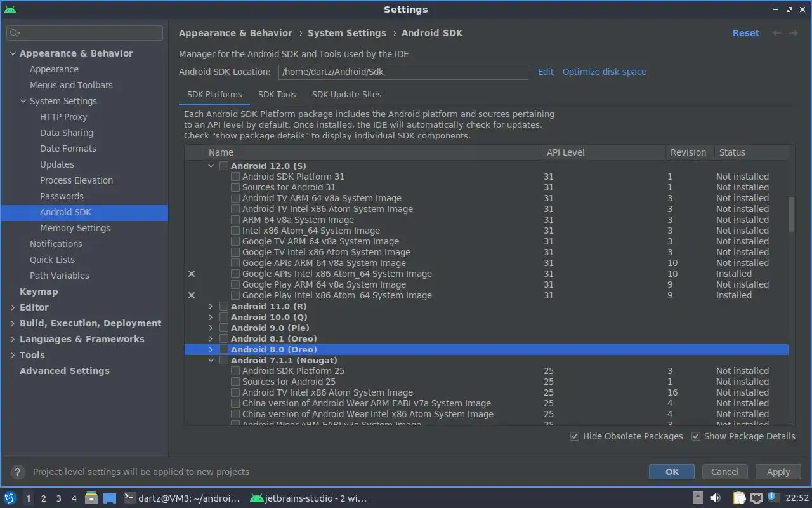Click the tray up-arrow icon
The height and width of the screenshot is (508, 812).
pyautogui.click(x=697, y=498)
